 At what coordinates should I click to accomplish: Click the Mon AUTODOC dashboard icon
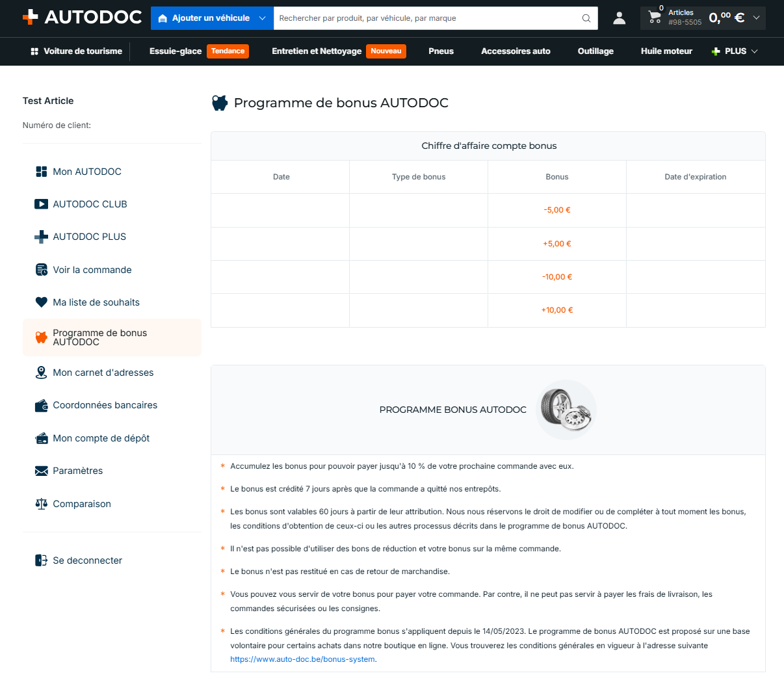(42, 172)
